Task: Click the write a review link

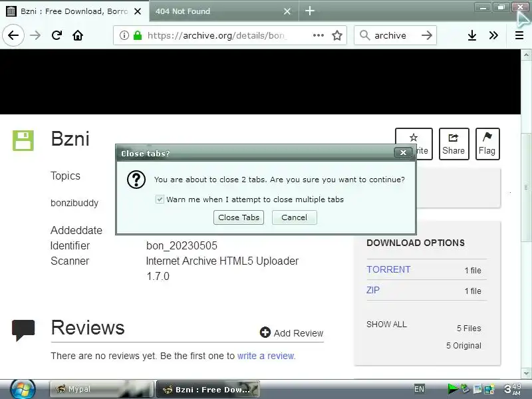Action: 267,356
